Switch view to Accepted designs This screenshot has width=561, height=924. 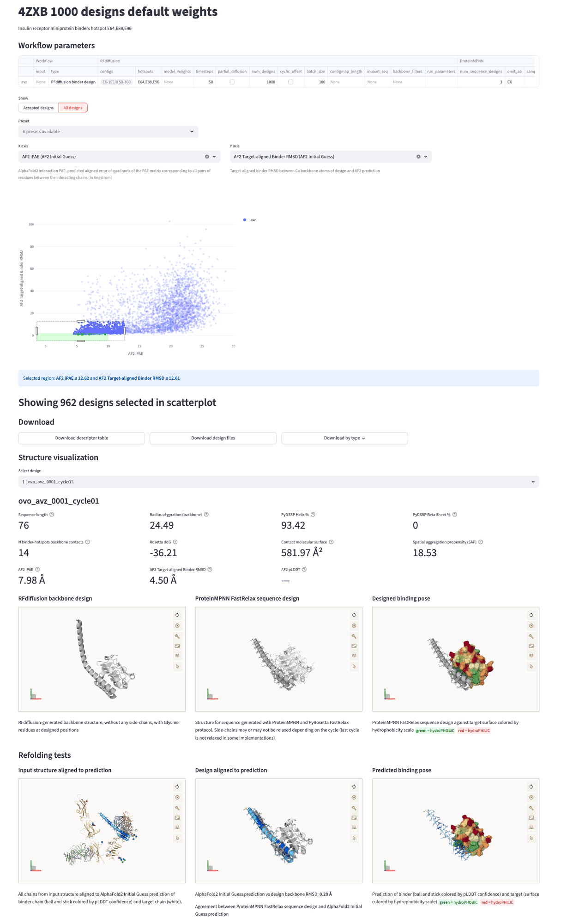tap(38, 108)
